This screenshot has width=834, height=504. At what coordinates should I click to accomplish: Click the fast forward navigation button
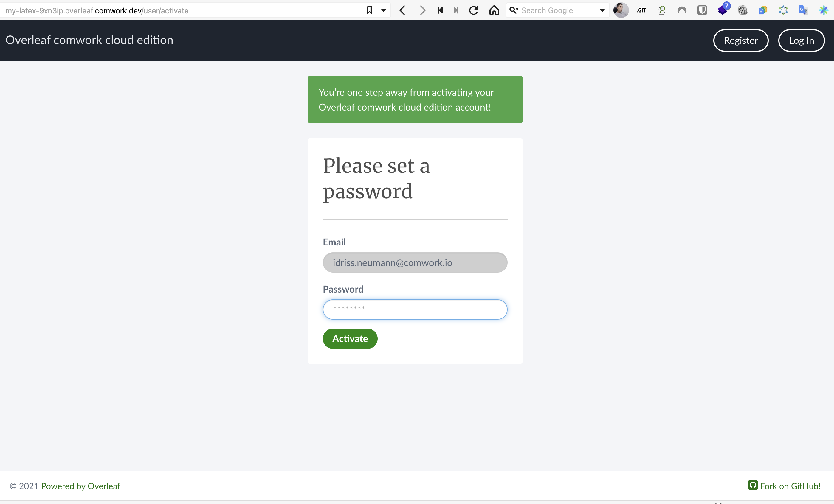pos(456,10)
